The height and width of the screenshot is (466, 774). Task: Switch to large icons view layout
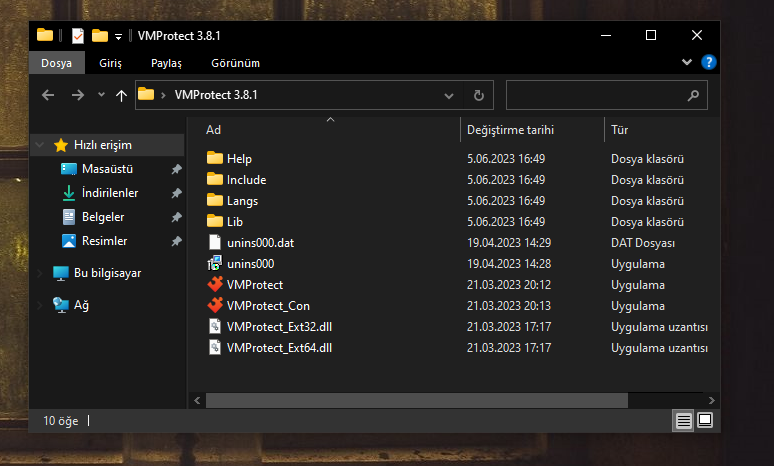point(705,421)
